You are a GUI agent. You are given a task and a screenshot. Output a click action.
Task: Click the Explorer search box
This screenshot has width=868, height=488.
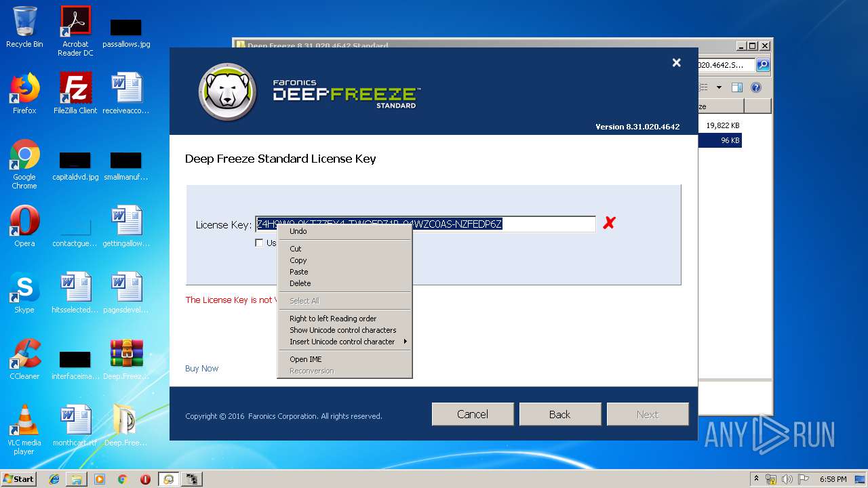726,65
